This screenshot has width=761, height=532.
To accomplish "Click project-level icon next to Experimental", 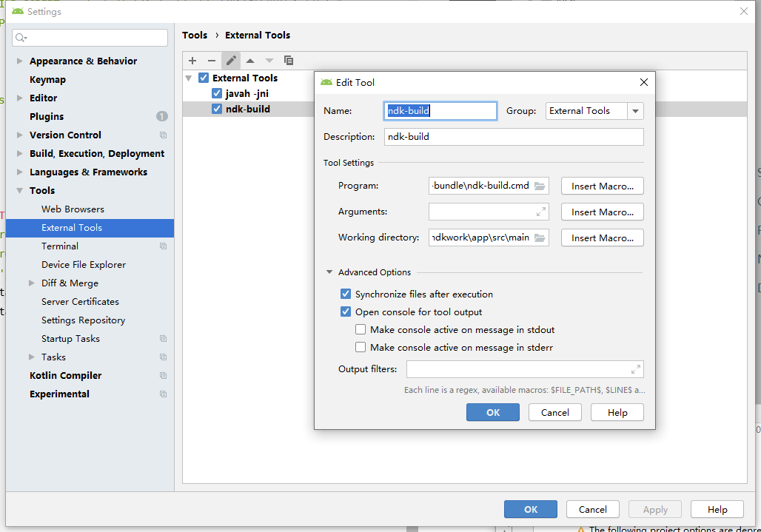I will pos(164,394).
